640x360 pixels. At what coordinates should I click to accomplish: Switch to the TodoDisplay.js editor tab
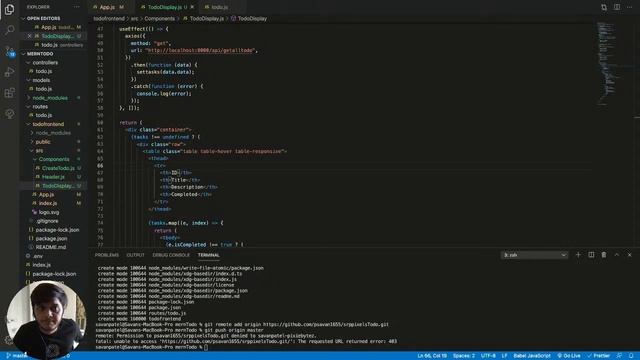click(165, 7)
